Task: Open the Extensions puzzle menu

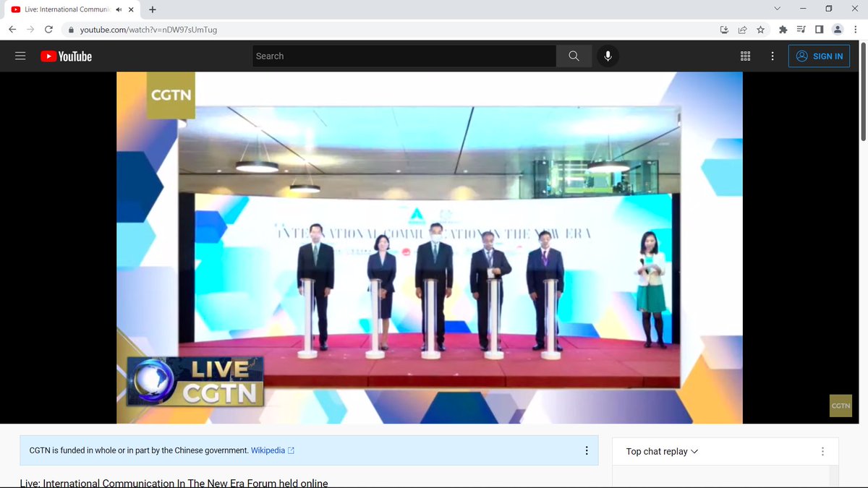Action: 783,30
